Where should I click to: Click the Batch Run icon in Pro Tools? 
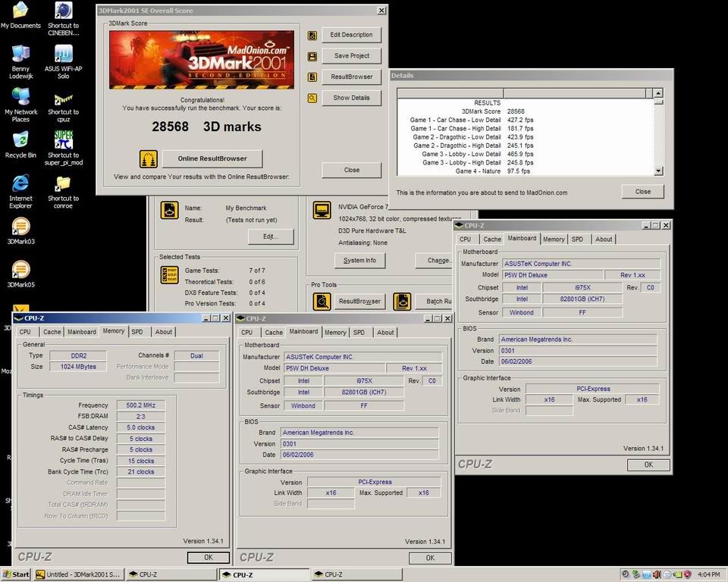click(402, 301)
